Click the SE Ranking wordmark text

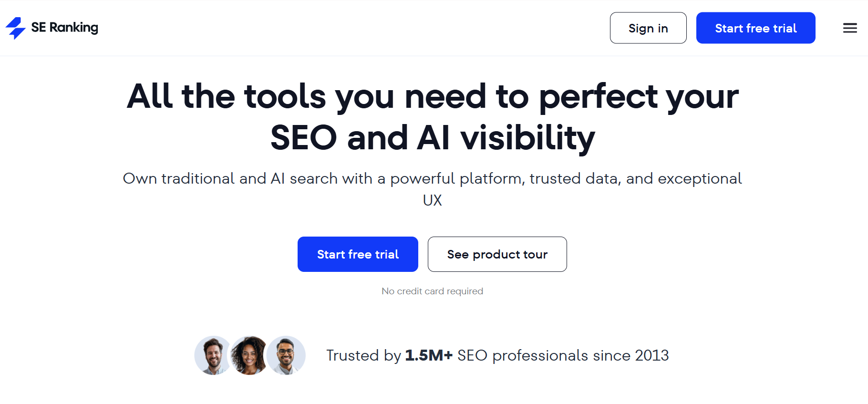click(x=64, y=28)
